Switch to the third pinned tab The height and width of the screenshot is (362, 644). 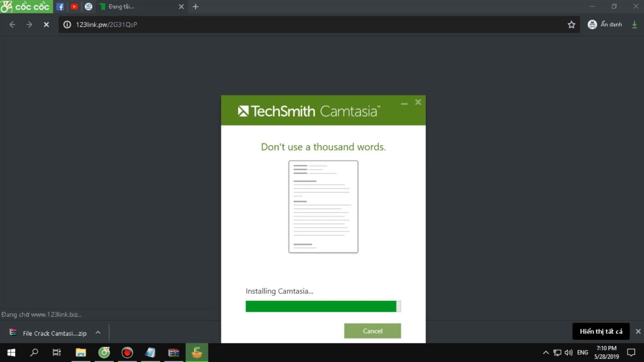89,7
